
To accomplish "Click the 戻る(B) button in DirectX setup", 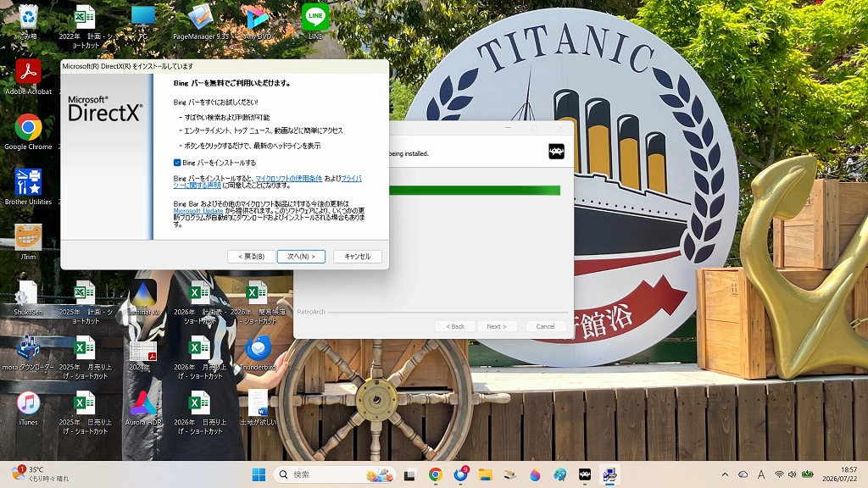I will tap(251, 257).
